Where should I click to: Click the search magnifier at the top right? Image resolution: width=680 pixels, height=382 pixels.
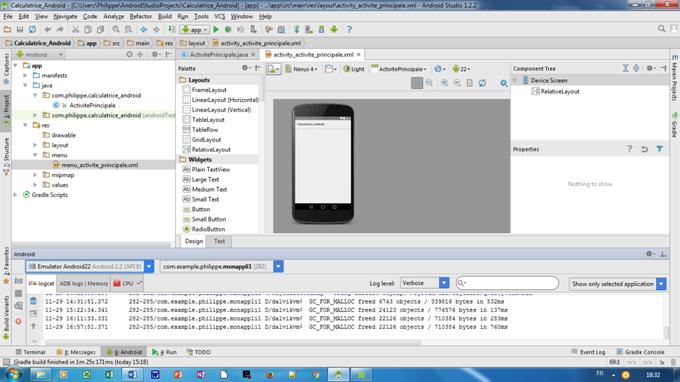[x=661, y=29]
